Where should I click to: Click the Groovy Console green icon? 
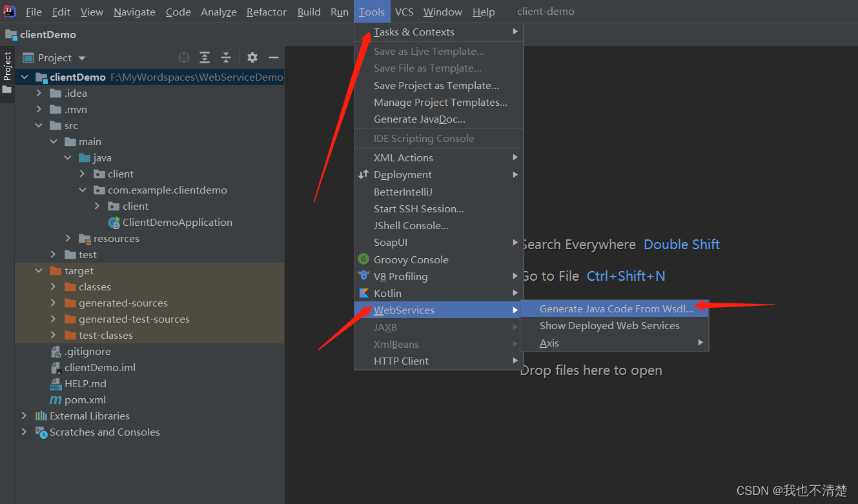[363, 259]
